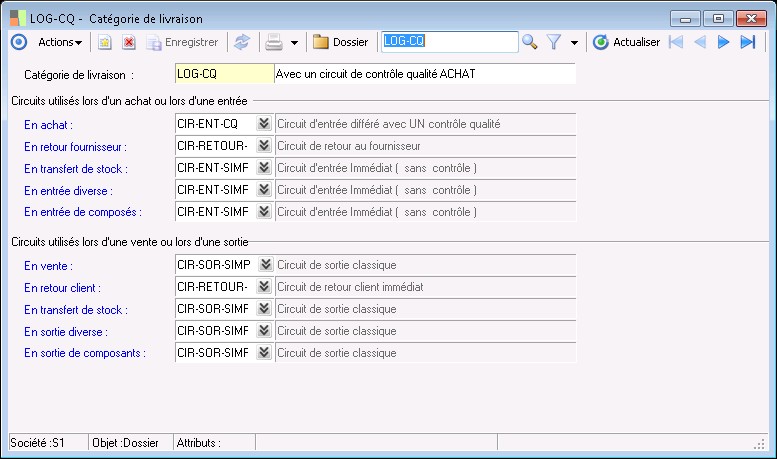Expand the En retour fournisseur dropdown
This screenshot has height=459, width=777.
(264, 145)
